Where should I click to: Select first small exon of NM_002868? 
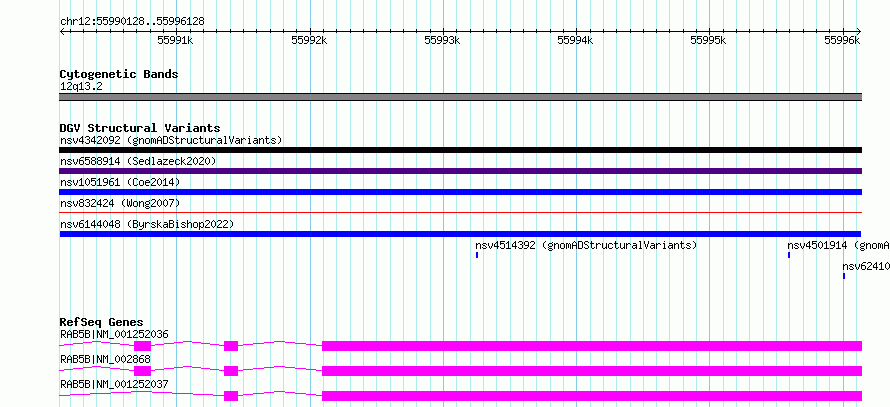click(142, 371)
